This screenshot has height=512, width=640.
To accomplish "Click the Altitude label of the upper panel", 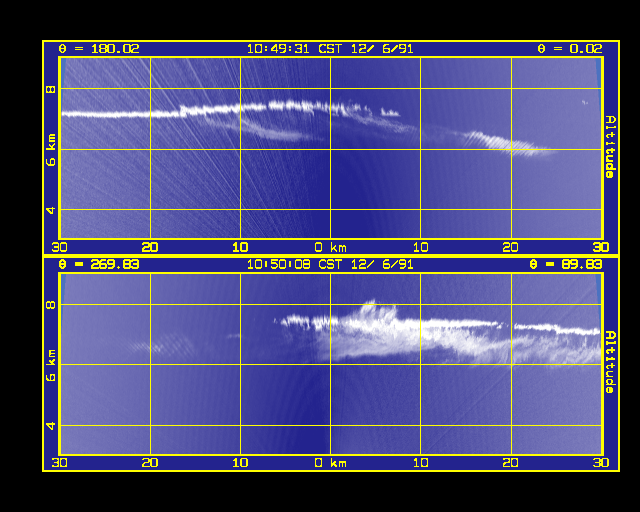I will 610,147.
